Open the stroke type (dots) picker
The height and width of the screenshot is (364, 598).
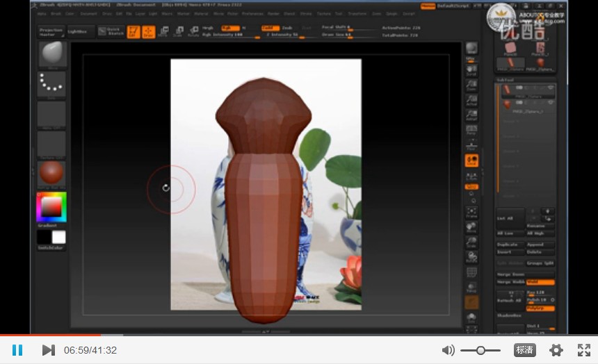point(52,85)
